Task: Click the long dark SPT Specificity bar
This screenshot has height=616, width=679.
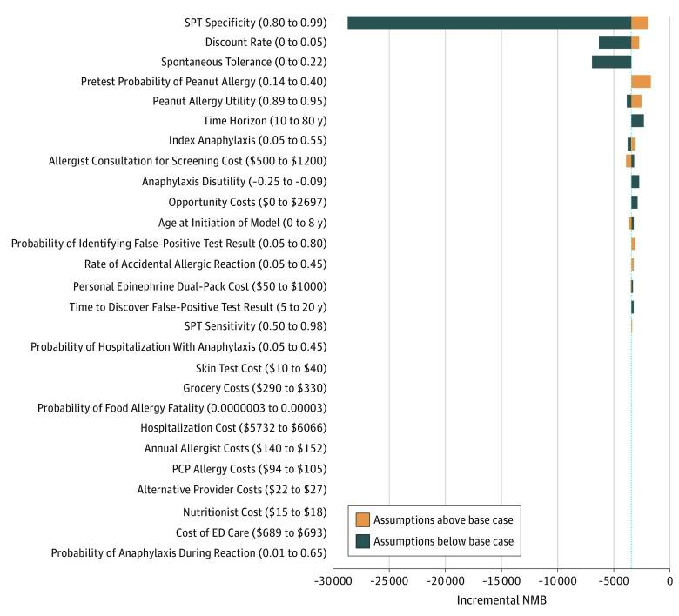Action: (x=487, y=23)
